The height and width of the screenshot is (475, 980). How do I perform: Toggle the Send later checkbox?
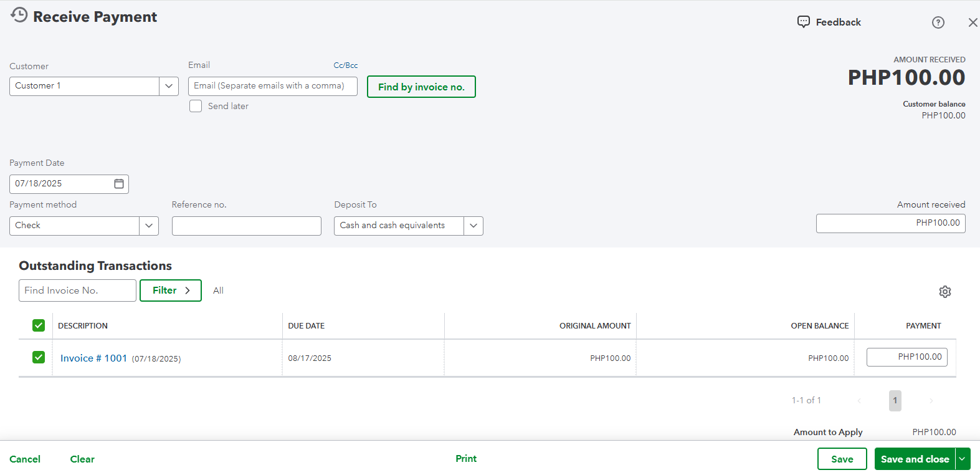(196, 106)
